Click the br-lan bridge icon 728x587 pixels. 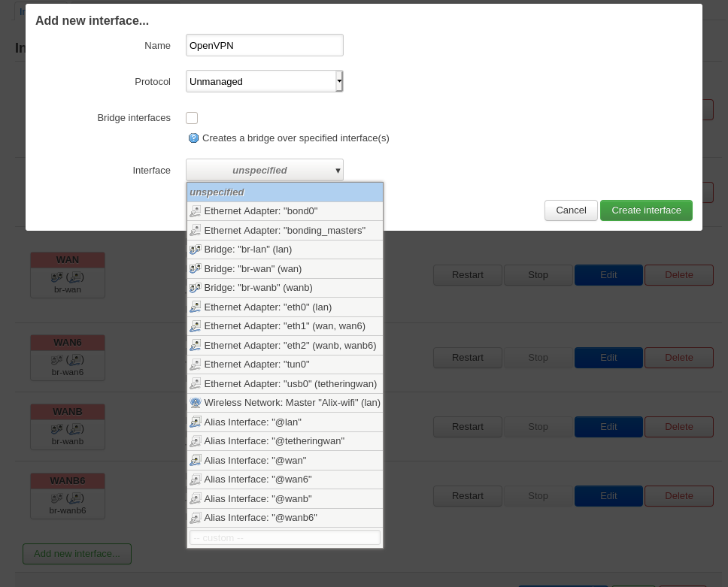click(x=196, y=250)
